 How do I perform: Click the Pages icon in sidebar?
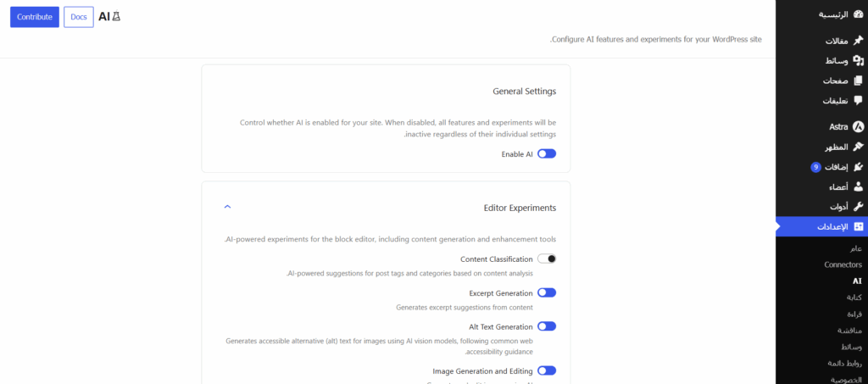pos(858,81)
